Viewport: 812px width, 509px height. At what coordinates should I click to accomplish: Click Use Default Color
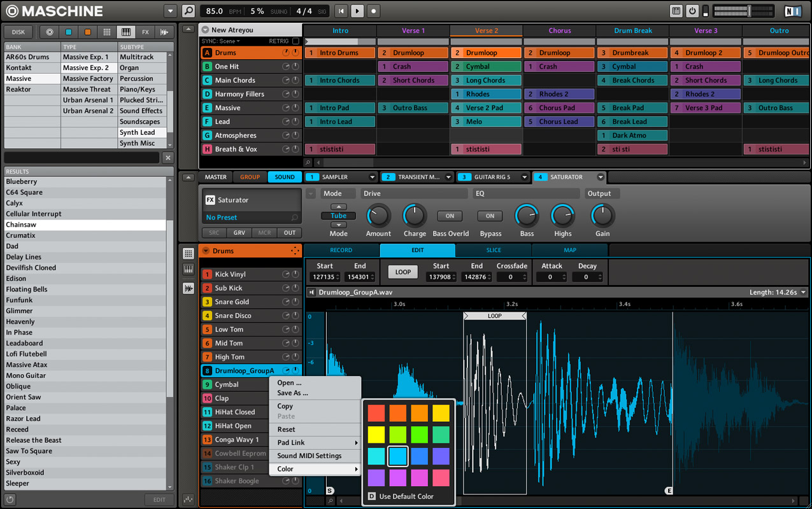[401, 496]
